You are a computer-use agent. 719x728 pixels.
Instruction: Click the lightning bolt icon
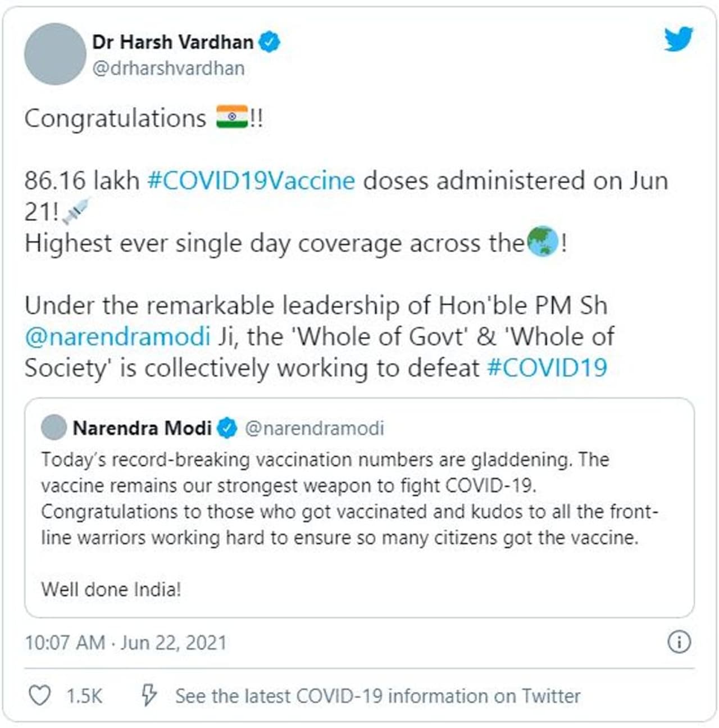(149, 695)
